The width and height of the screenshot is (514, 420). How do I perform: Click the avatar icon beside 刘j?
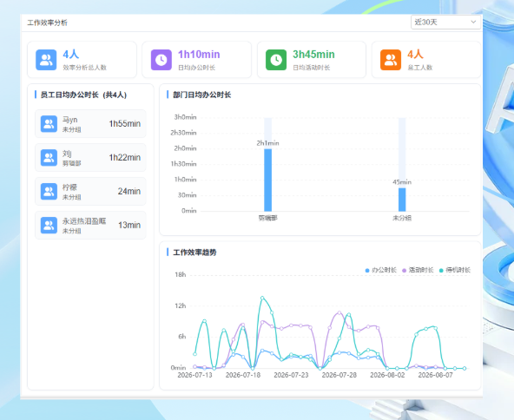[49, 158]
